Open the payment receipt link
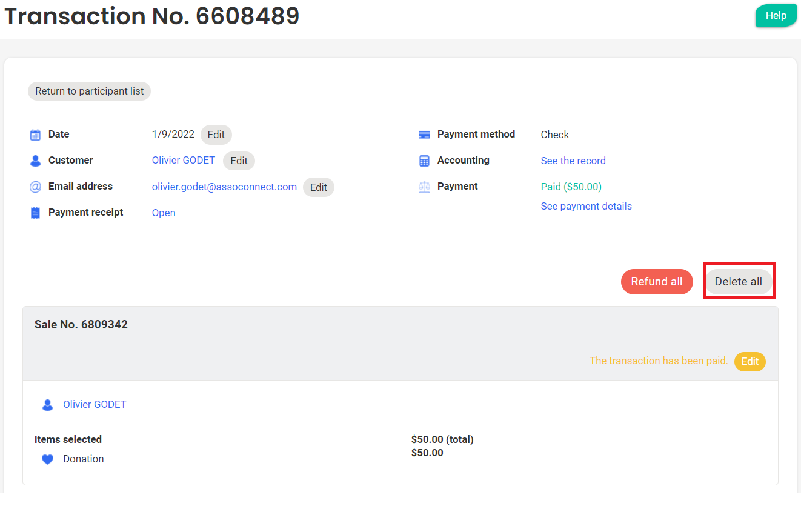The height and width of the screenshot is (532, 801). click(164, 213)
